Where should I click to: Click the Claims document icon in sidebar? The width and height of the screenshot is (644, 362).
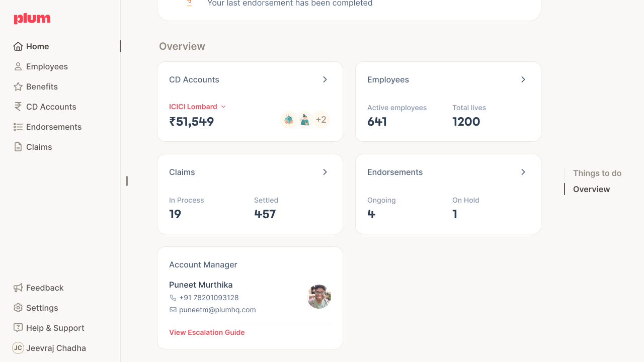tap(18, 147)
